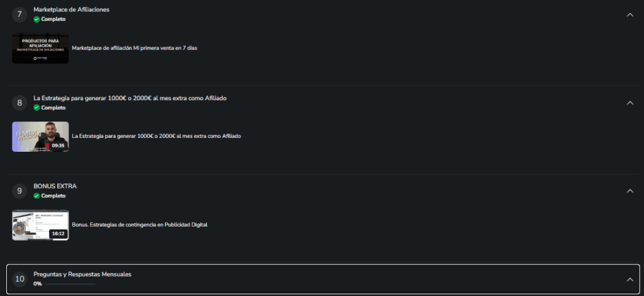This screenshot has height=296, width=644.
Task: Play the 09:35 strategy video thumbnail
Action: click(x=40, y=137)
